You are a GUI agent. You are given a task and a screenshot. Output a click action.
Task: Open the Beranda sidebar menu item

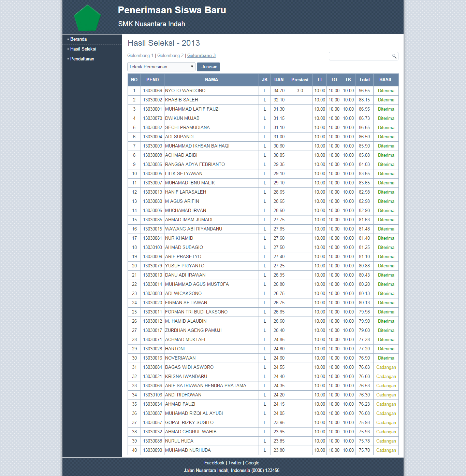coord(78,39)
